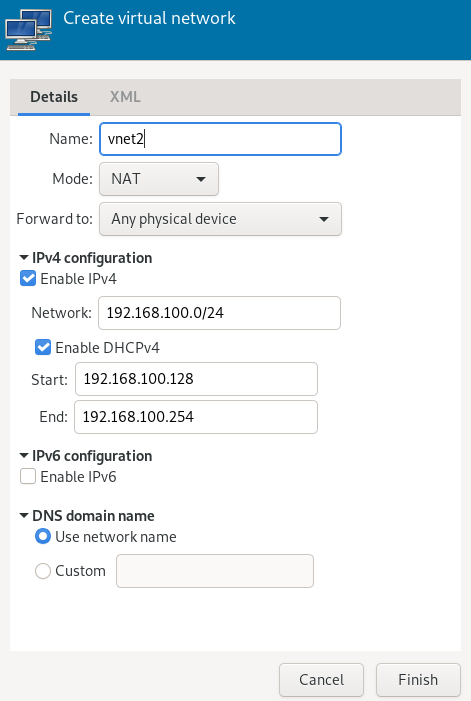Choose the Custom DNS domain radio button

[x=43, y=571]
